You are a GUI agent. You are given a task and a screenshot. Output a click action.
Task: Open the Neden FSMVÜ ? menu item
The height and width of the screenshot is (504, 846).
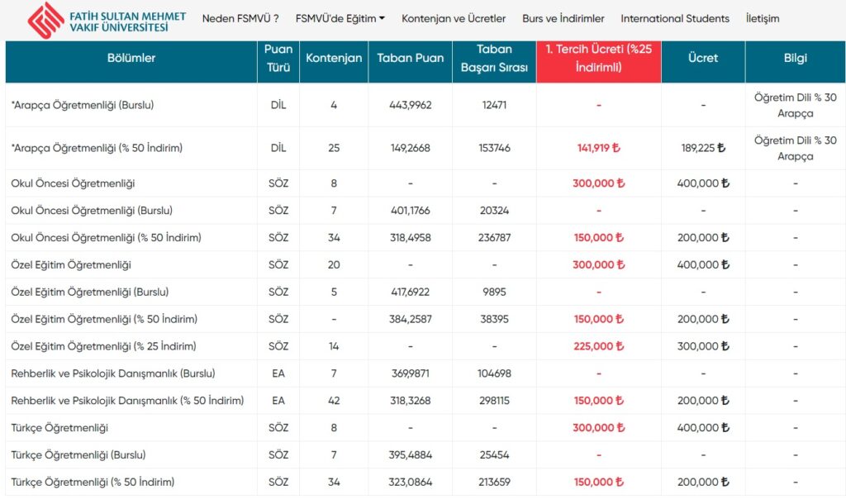[240, 18]
